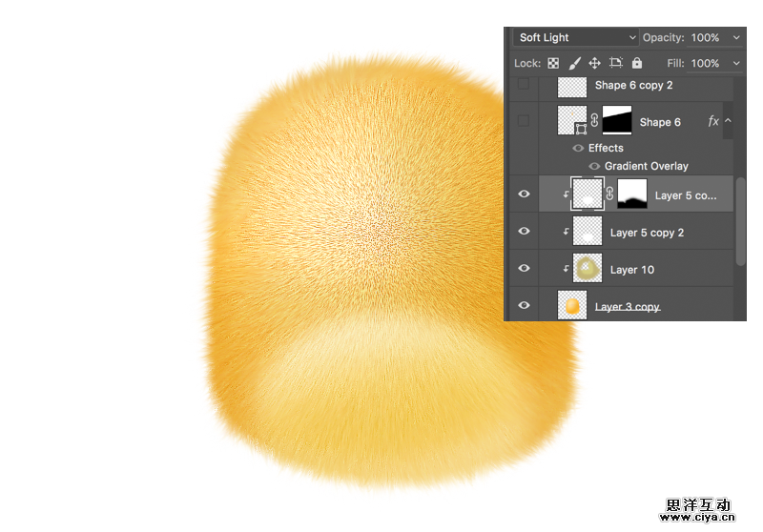763x532 pixels.
Task: Click the Layer 5 co... layer mask thumbnail
Action: click(x=632, y=194)
